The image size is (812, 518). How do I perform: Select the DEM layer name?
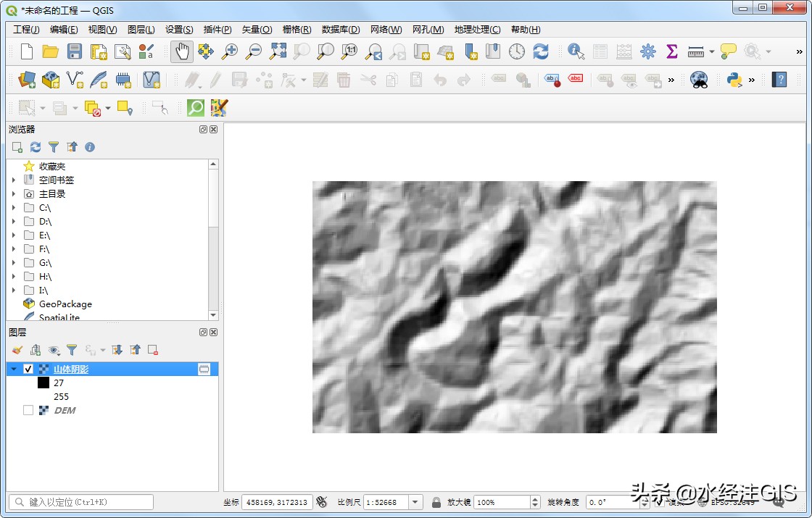point(65,410)
